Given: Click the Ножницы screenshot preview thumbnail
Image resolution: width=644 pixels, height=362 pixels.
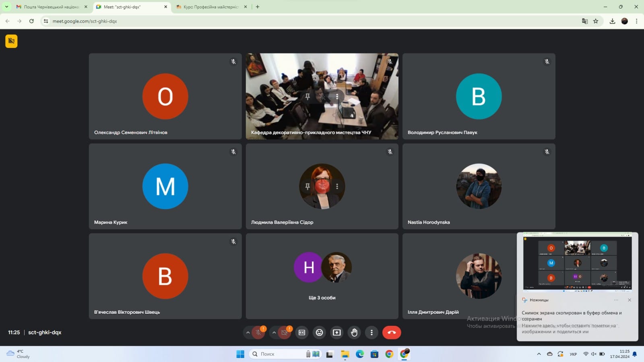Looking at the screenshot, I should pyautogui.click(x=577, y=262).
